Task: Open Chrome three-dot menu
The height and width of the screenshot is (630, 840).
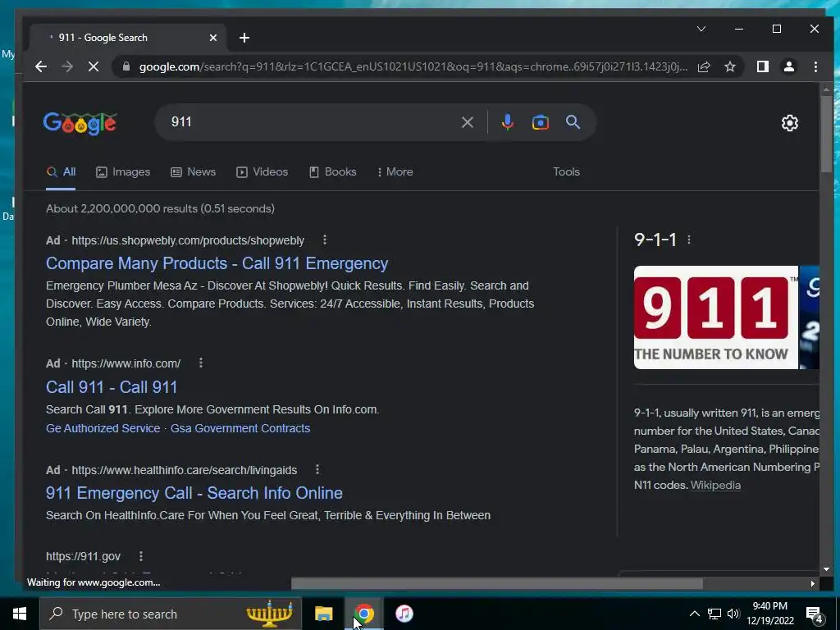Action: coord(815,66)
